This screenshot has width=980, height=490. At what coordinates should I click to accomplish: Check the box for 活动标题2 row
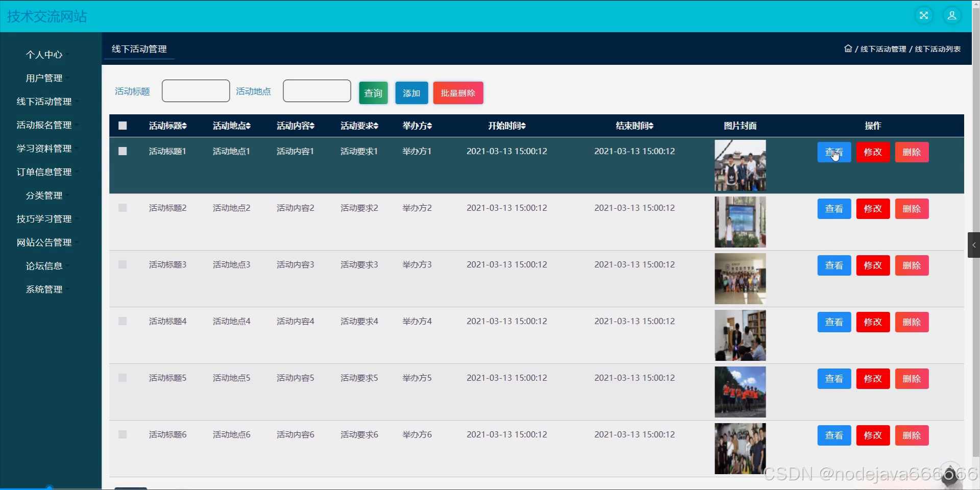[122, 208]
